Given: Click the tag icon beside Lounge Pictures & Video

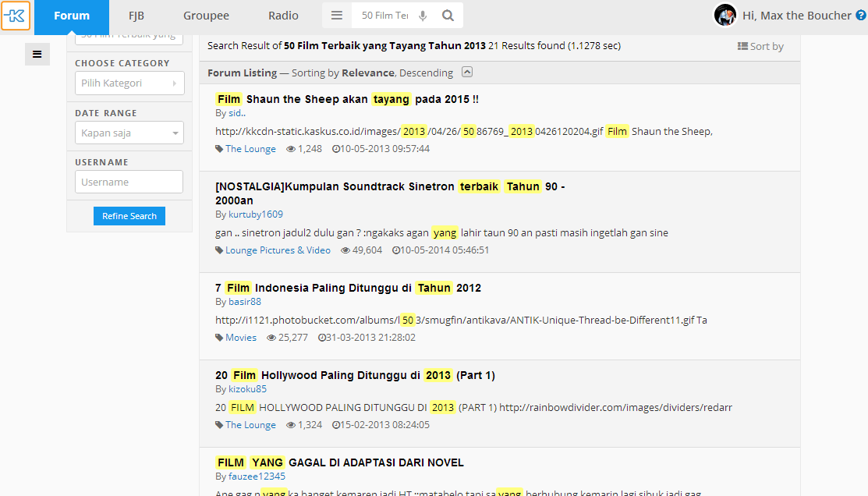Looking at the screenshot, I should coord(219,250).
